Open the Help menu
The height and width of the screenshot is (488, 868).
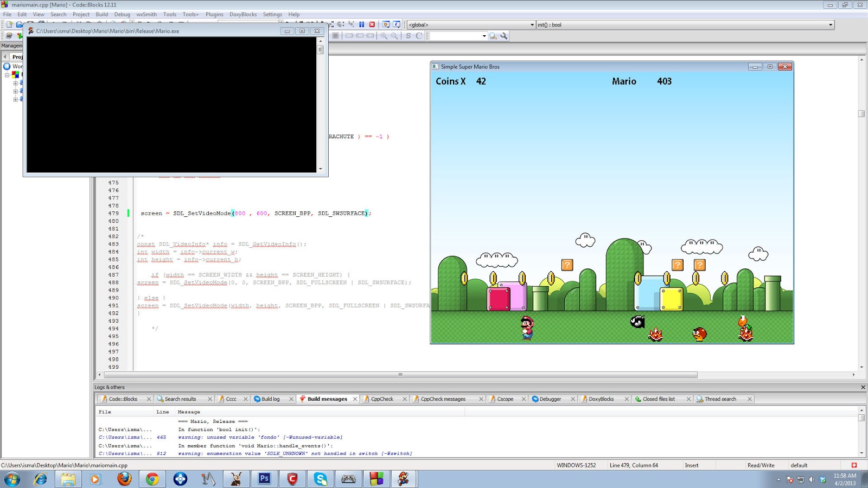click(x=294, y=15)
